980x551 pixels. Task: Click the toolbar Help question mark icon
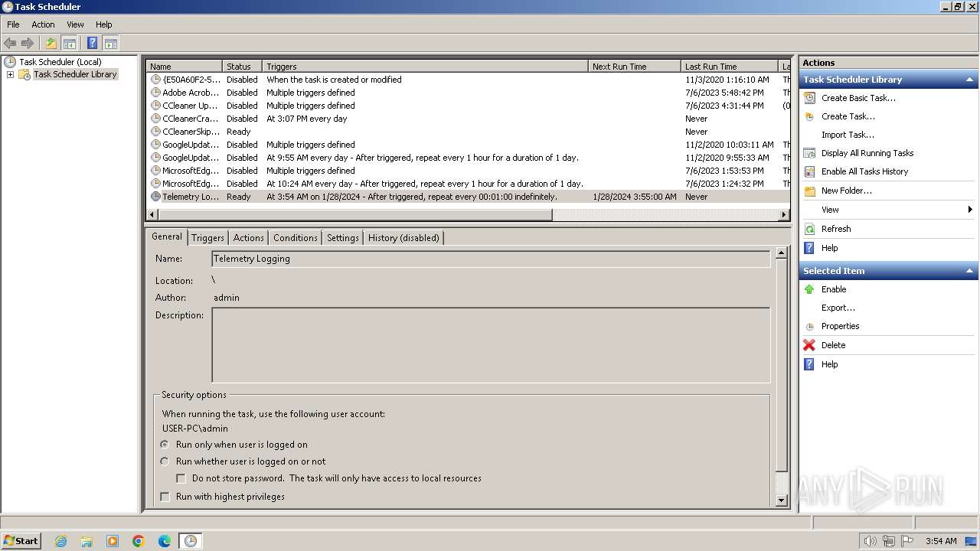tap(93, 44)
